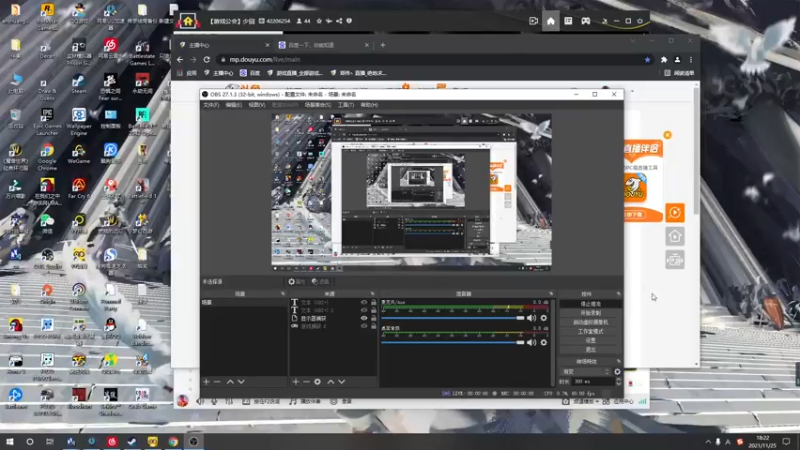Click the 退出 button in OBS controls

(590, 349)
